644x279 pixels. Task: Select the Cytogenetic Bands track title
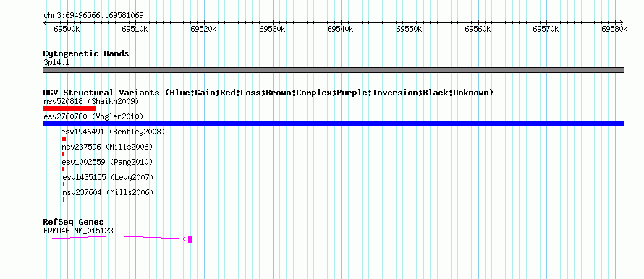(86, 53)
